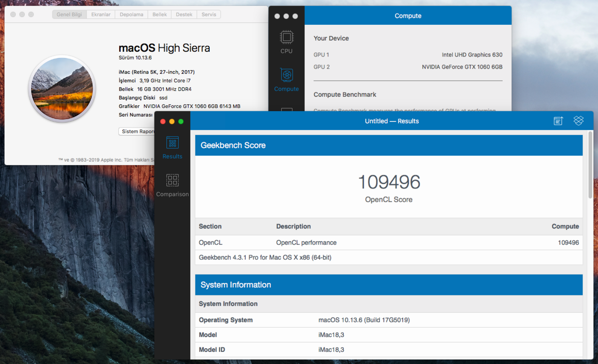Screen dimensions: 598x364
Task: Click the Results window vertical scrollbar
Action: pyautogui.click(x=590, y=168)
